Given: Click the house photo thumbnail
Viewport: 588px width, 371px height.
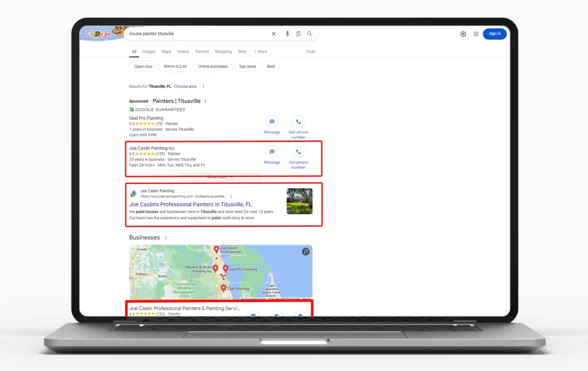Looking at the screenshot, I should tap(299, 201).
